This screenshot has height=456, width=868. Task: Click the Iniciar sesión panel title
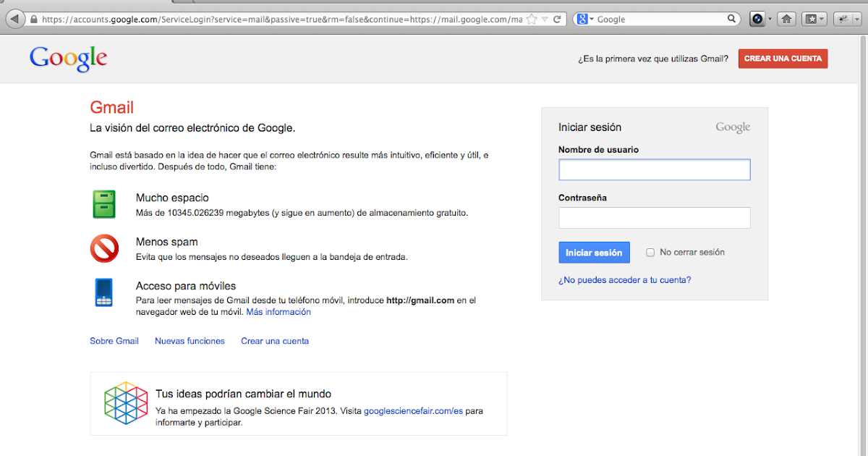click(590, 127)
